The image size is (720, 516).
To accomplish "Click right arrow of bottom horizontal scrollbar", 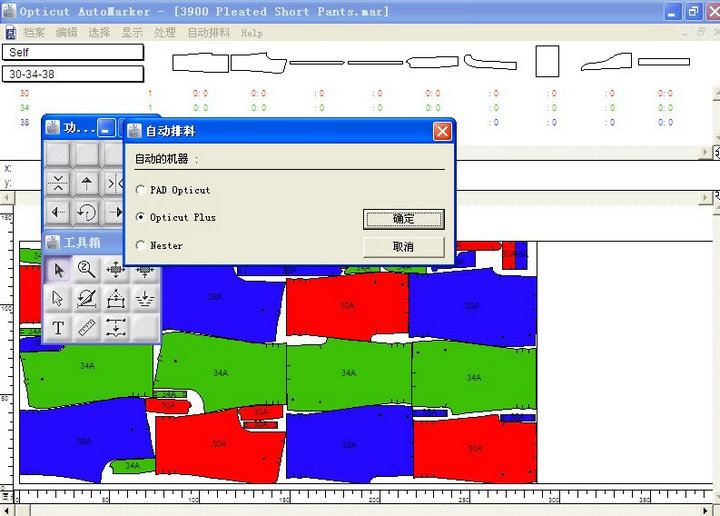I will pyautogui.click(x=706, y=510).
